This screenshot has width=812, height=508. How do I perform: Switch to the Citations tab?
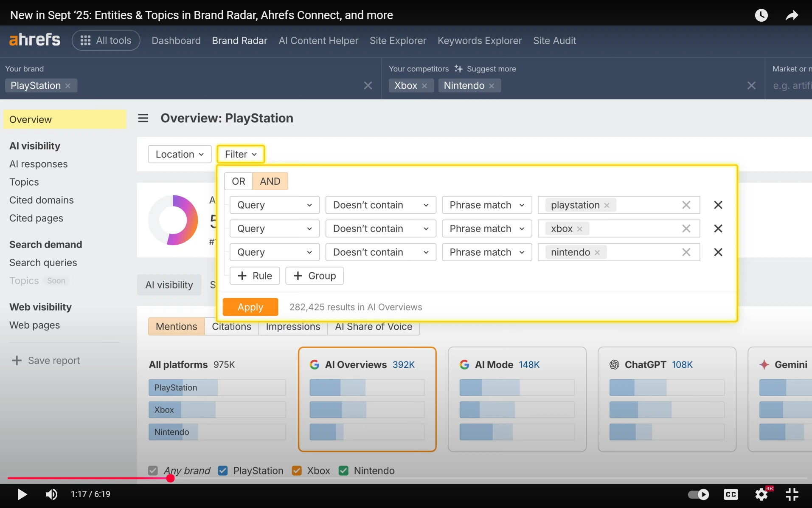click(x=231, y=327)
